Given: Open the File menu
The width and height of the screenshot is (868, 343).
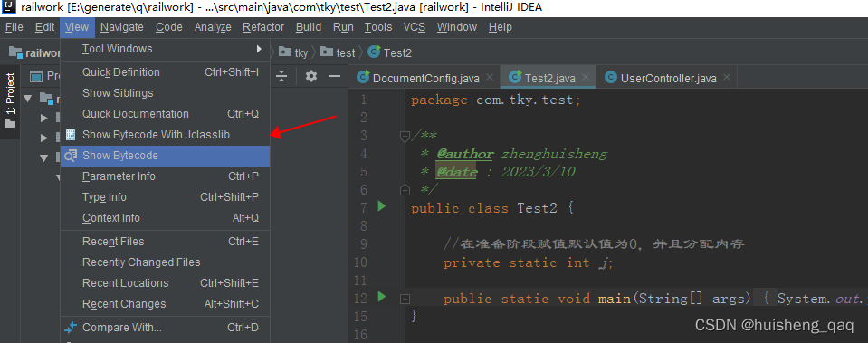Looking at the screenshot, I should (14, 27).
